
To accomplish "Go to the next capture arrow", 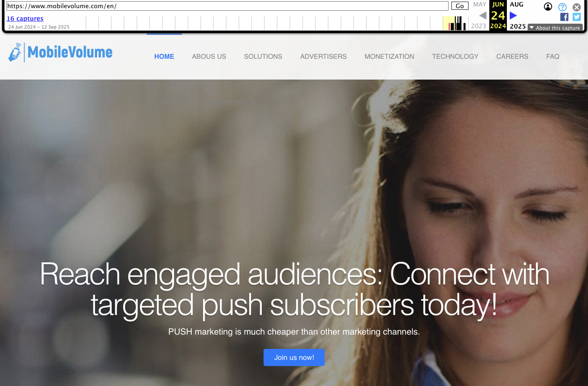I will pos(513,16).
